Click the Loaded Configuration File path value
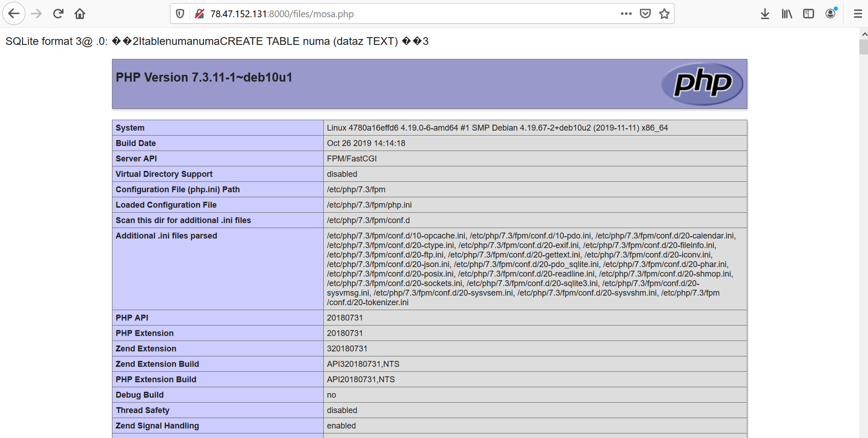The image size is (868, 438). (369, 205)
